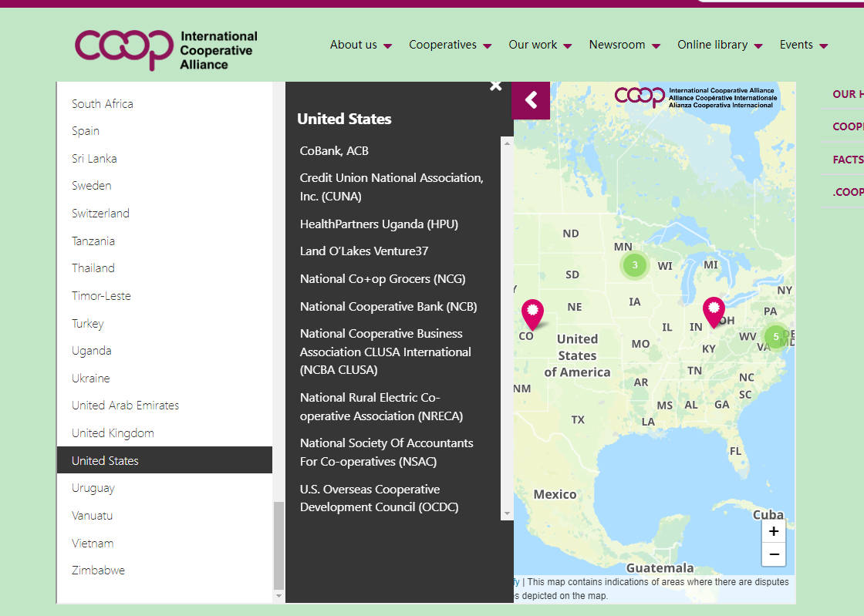Viewport: 864px width, 616px height.
Task: Close the United States members panel
Action: click(495, 86)
